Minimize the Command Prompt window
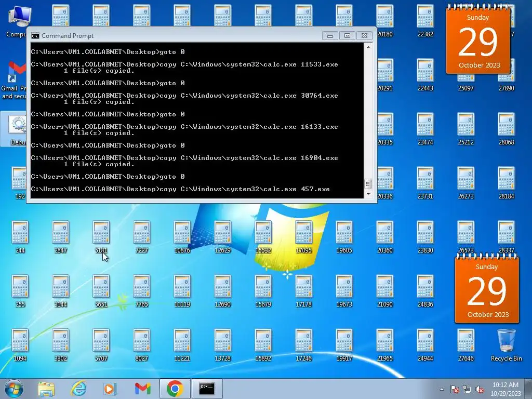532x399 pixels. pyautogui.click(x=330, y=36)
